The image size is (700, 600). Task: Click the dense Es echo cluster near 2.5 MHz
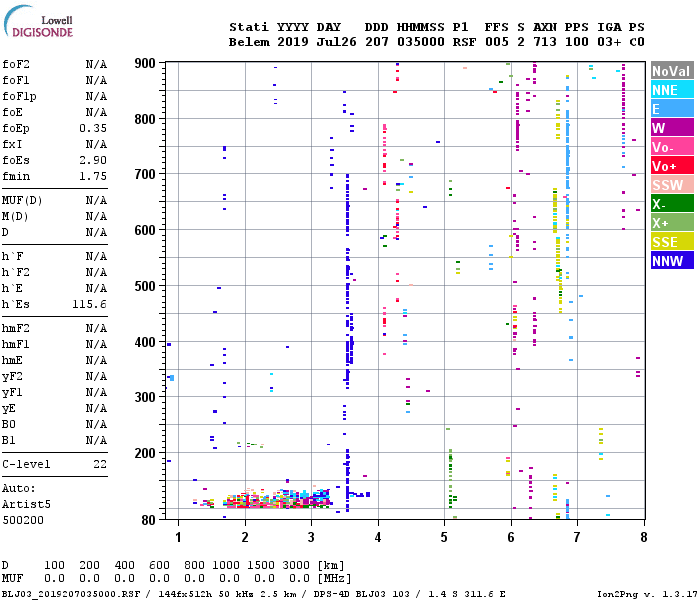point(277,499)
